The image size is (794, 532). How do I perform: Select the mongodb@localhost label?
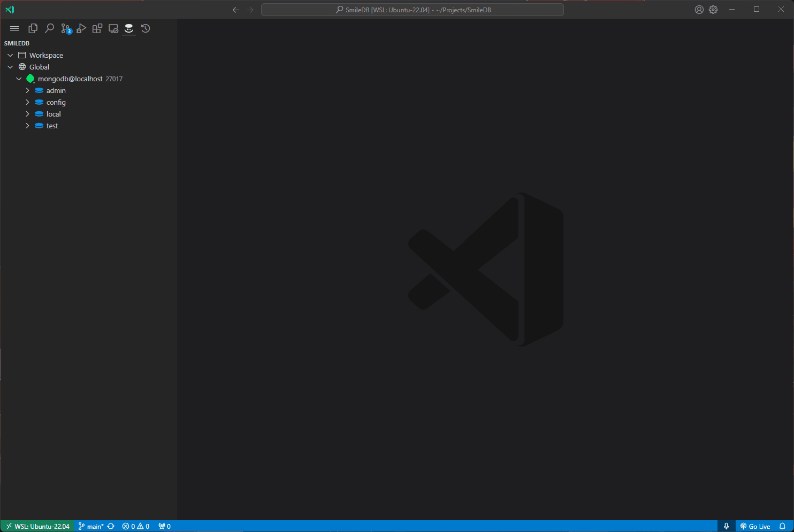pos(70,79)
